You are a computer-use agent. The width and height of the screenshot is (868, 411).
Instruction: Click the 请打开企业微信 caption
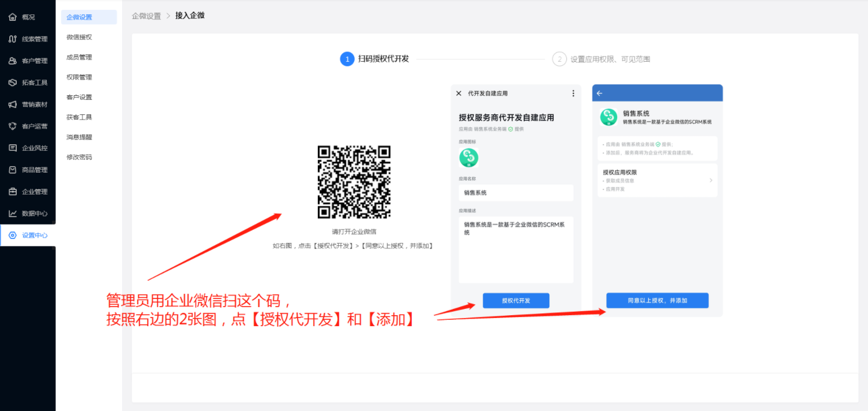pyautogui.click(x=354, y=232)
